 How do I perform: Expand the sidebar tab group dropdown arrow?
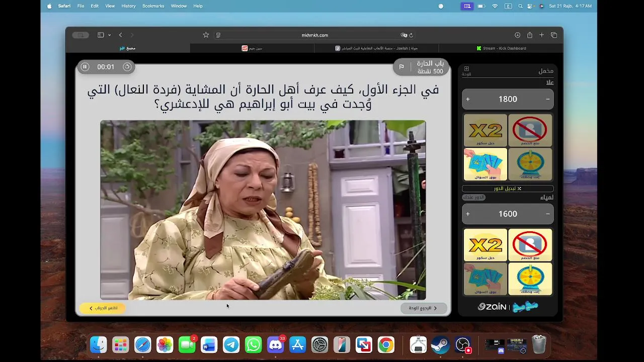(x=109, y=35)
